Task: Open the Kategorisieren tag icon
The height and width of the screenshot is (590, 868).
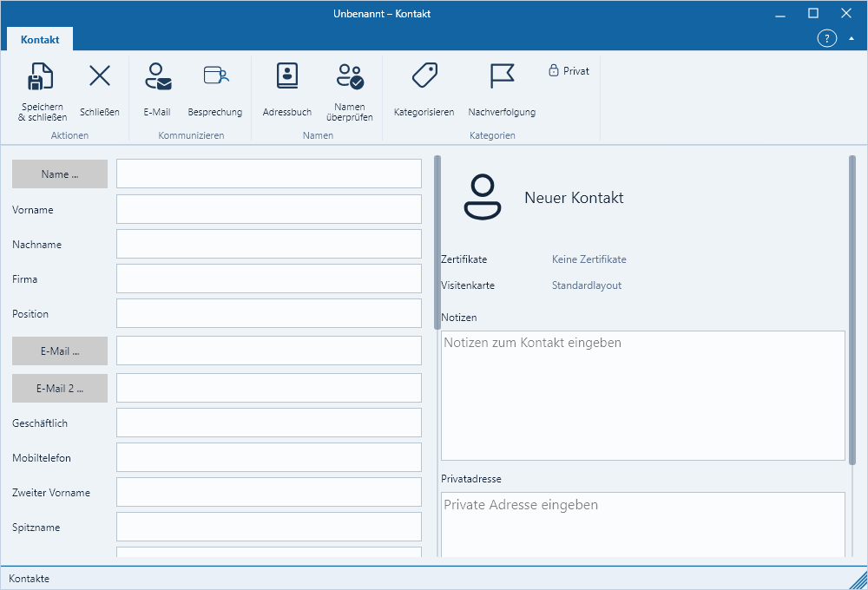Action: coord(424,75)
